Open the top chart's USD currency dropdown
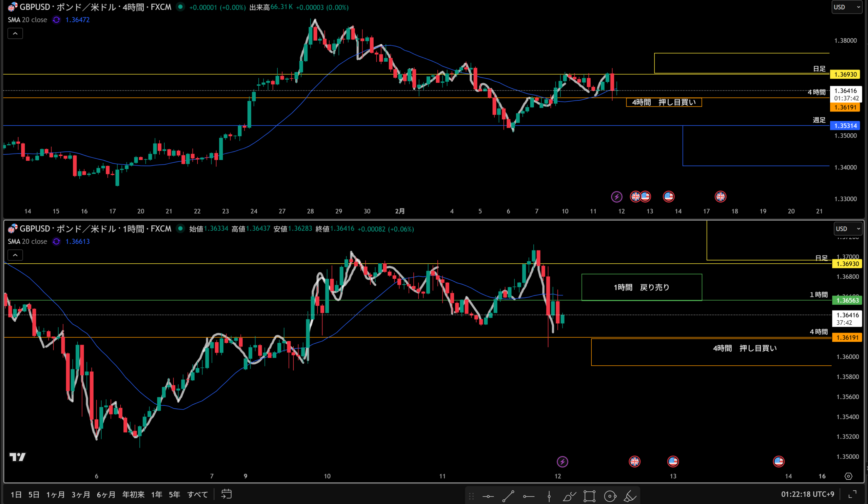The height and width of the screenshot is (504, 868). click(x=847, y=7)
